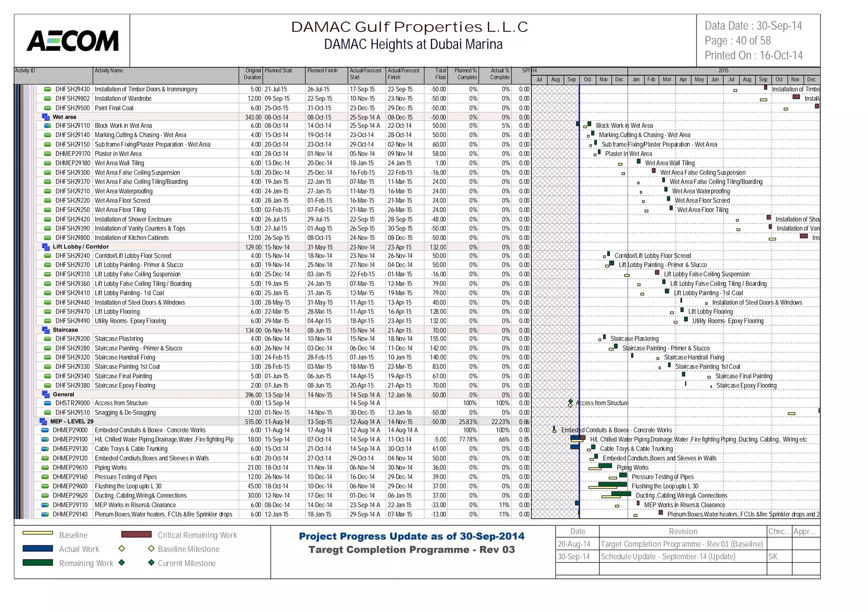Click the Critical Remaining Work legend swatch
The image size is (868, 614).
click(x=136, y=535)
